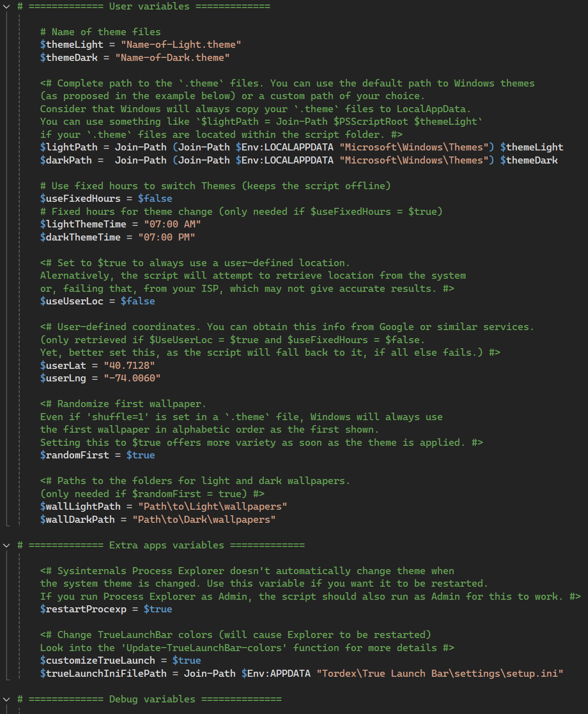Click the "Path\to\Light\wallpapers" string
Screen dimensions: 588x714
click(x=212, y=507)
